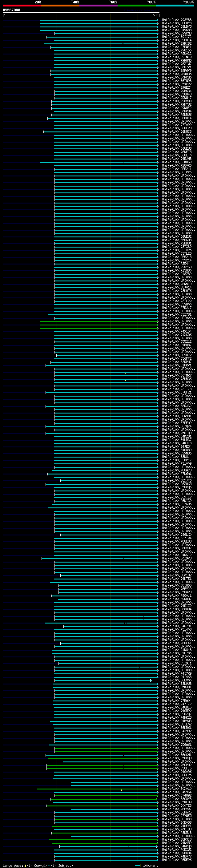Click the cyan ~100% identity legend swatch
Image resolution: width=197 pixels, height=868 pixels.
pos(175,6)
